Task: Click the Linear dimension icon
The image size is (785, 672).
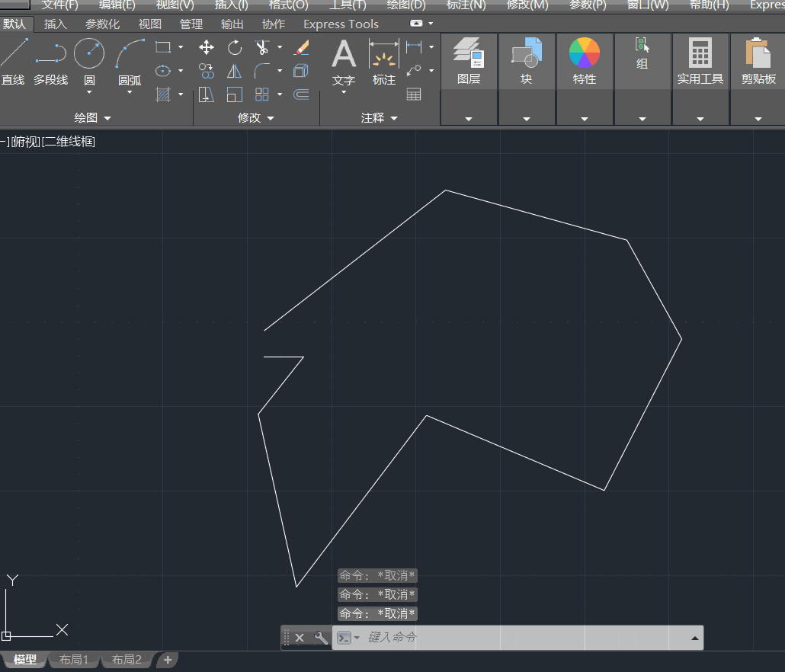Action: [x=414, y=47]
